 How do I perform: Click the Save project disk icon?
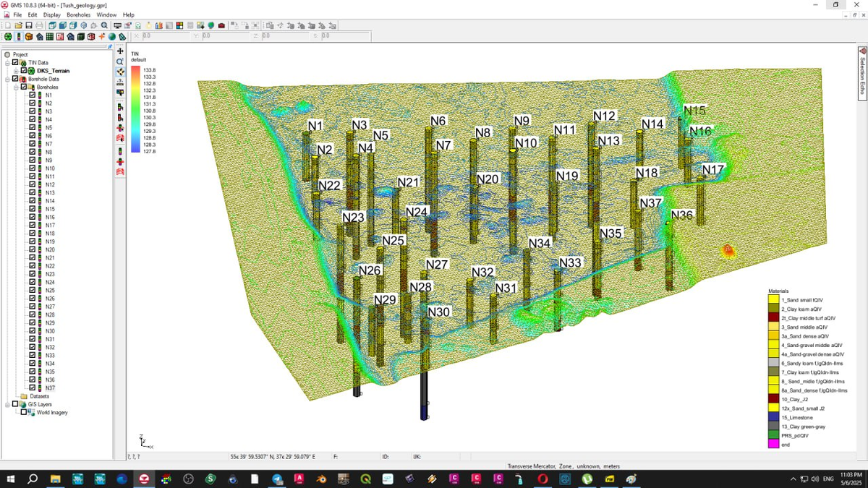(29, 25)
